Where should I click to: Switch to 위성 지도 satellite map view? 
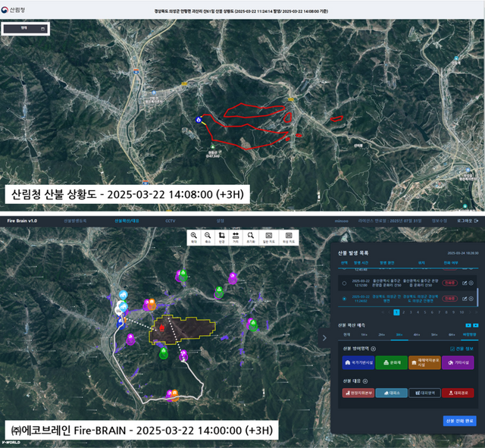tap(288, 238)
